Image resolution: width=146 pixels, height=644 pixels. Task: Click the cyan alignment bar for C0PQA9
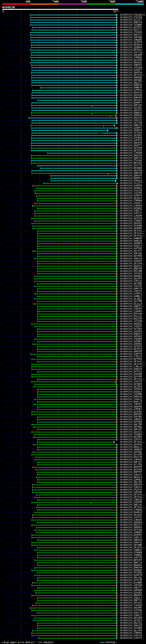click(82, 153)
